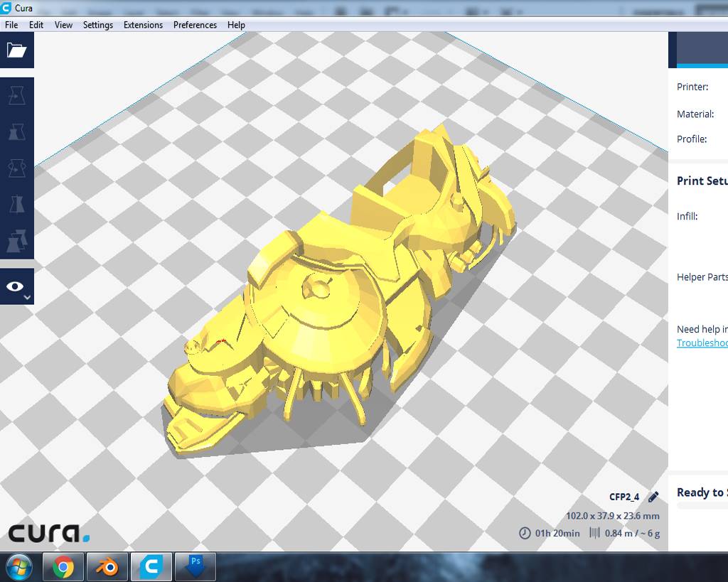Open Google Chrome from the taskbar
Screen dimensions: 728x582
[x=63, y=566]
